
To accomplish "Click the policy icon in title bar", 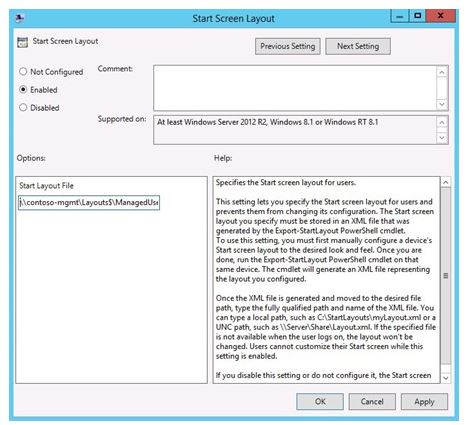I will 20,18.
